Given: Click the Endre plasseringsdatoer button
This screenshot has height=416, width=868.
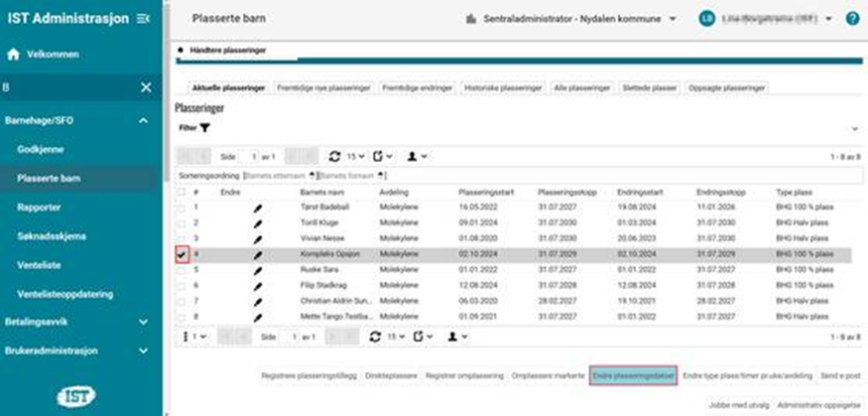Looking at the screenshot, I should [633, 376].
